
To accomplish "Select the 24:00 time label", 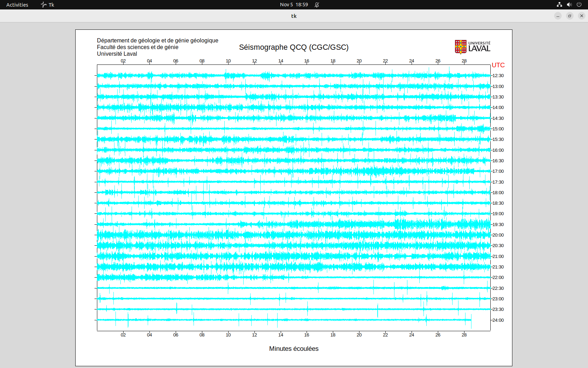I will [498, 320].
